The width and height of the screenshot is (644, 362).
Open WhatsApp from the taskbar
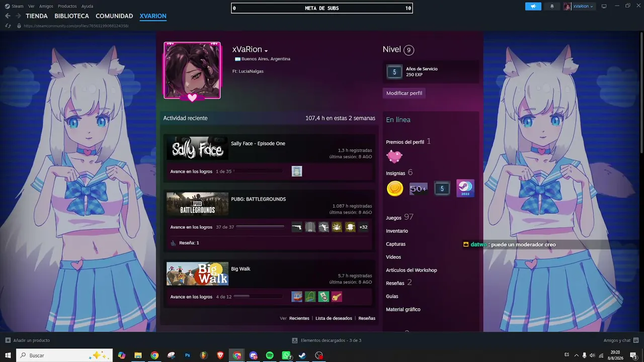pos(286,355)
